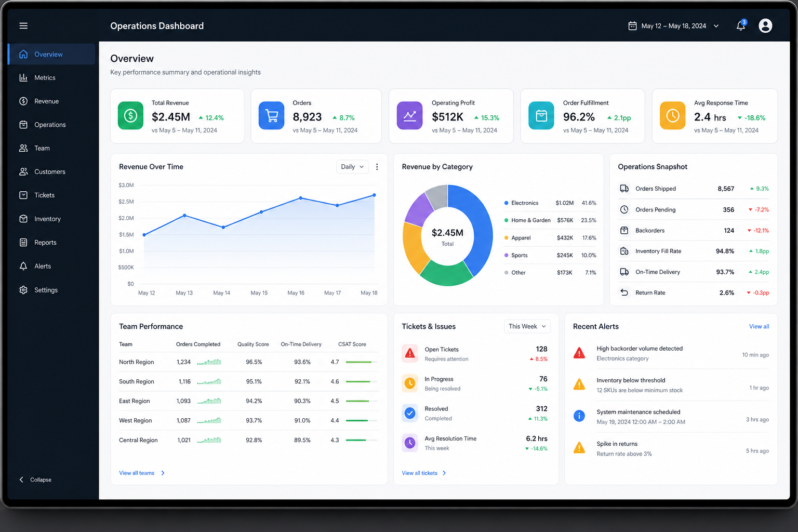Click the Return Rate arrow icon

624,292
